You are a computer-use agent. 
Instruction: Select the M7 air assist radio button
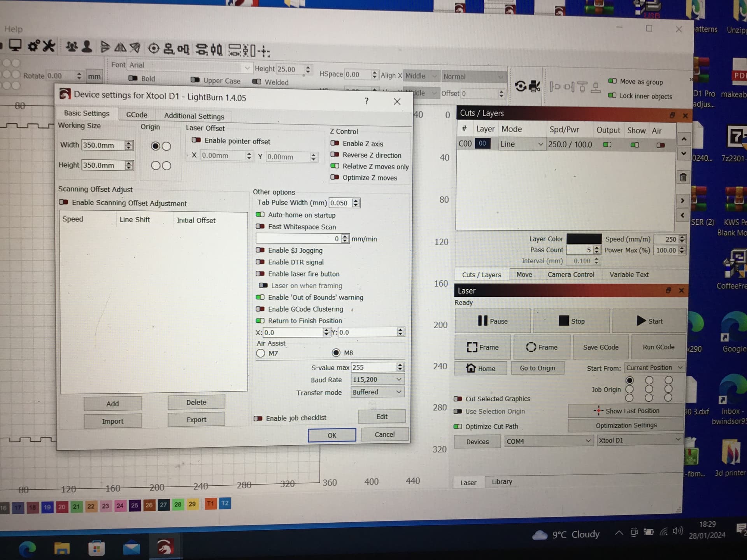pyautogui.click(x=261, y=353)
